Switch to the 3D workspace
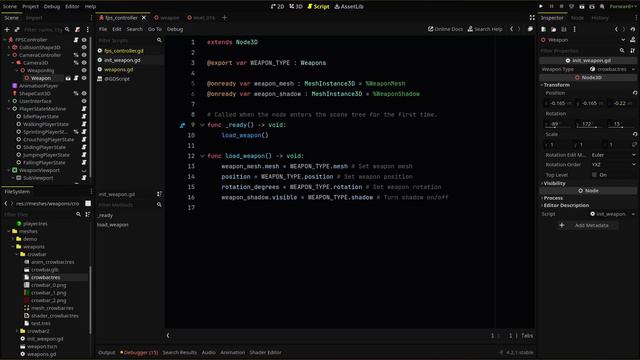The height and width of the screenshot is (360, 640). point(296,7)
